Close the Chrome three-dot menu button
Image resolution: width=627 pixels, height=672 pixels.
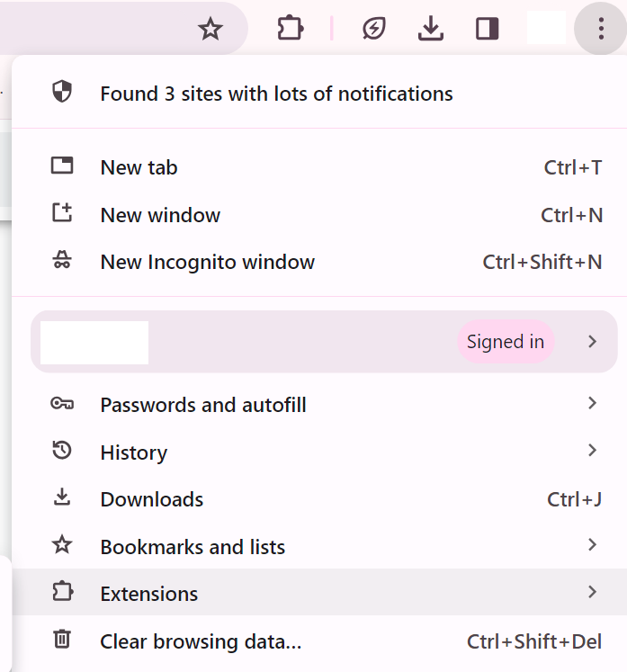click(601, 28)
